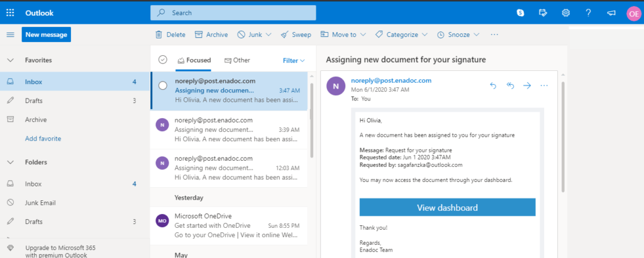This screenshot has width=644, height=258.
Task: Open the Snooze dropdown arrow
Action: [477, 35]
